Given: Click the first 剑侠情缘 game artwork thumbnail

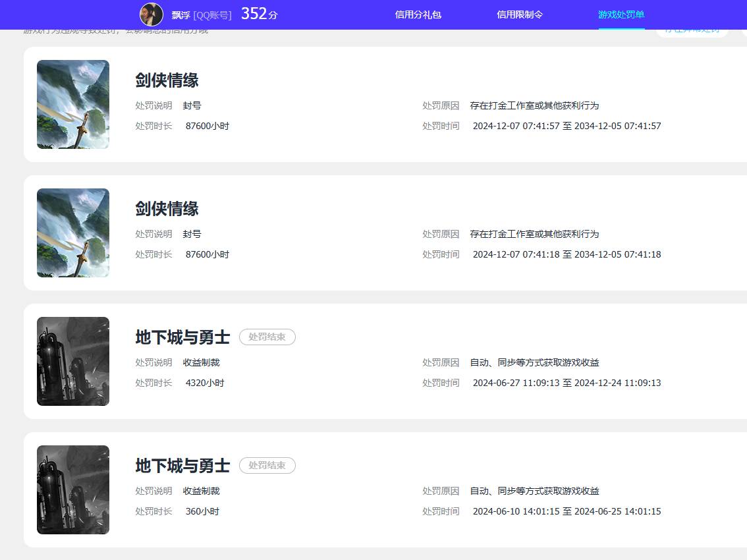Looking at the screenshot, I should pos(72,104).
